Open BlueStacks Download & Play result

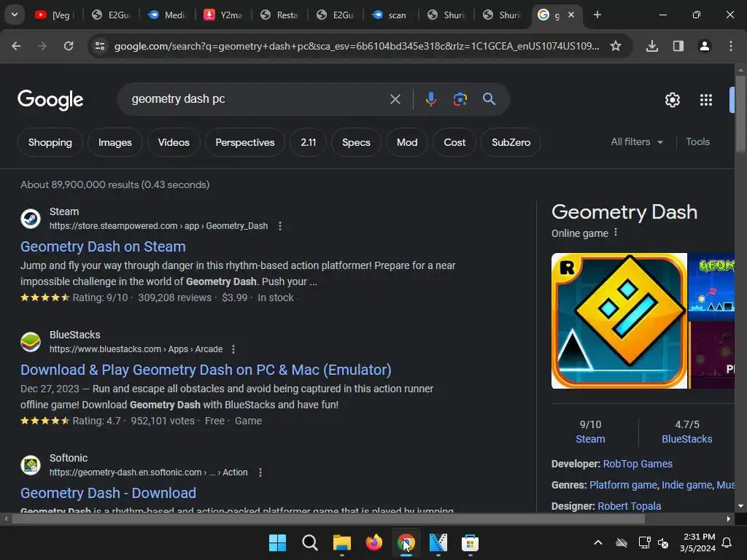click(206, 370)
